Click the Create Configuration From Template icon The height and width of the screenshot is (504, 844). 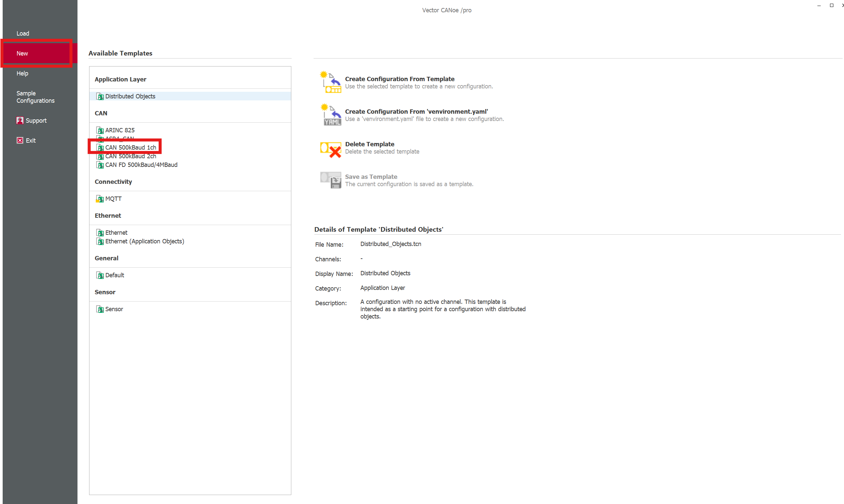coord(330,82)
